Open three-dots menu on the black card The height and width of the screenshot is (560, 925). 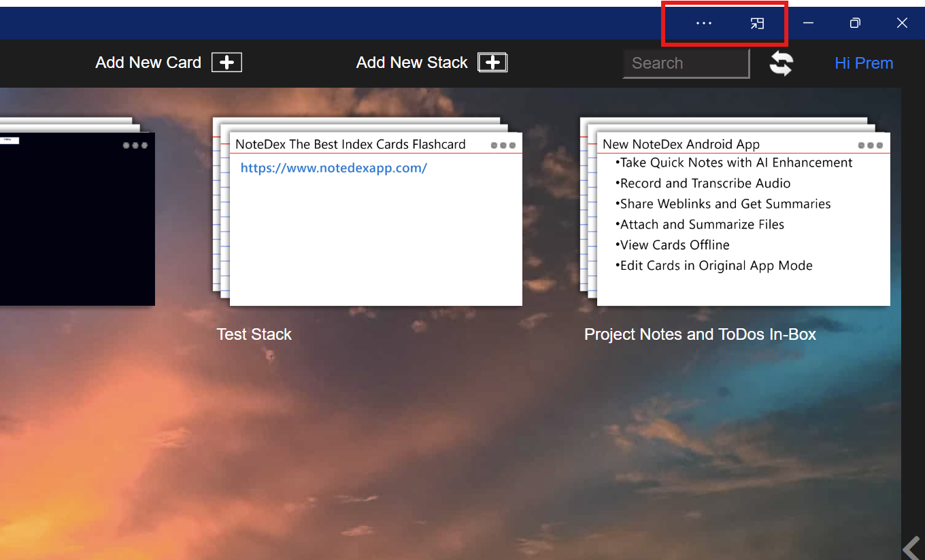(135, 145)
